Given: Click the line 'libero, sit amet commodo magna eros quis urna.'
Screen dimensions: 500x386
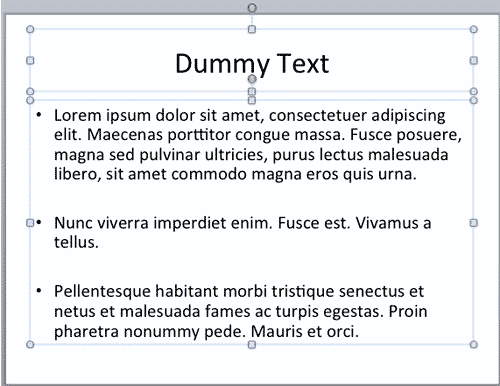Looking at the screenshot, I should 235,174.
